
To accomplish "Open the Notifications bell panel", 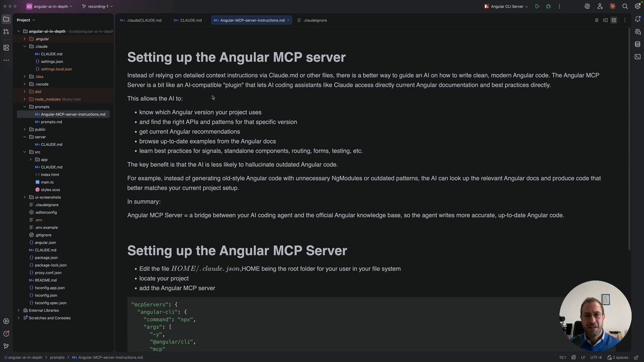I will [x=638, y=20].
